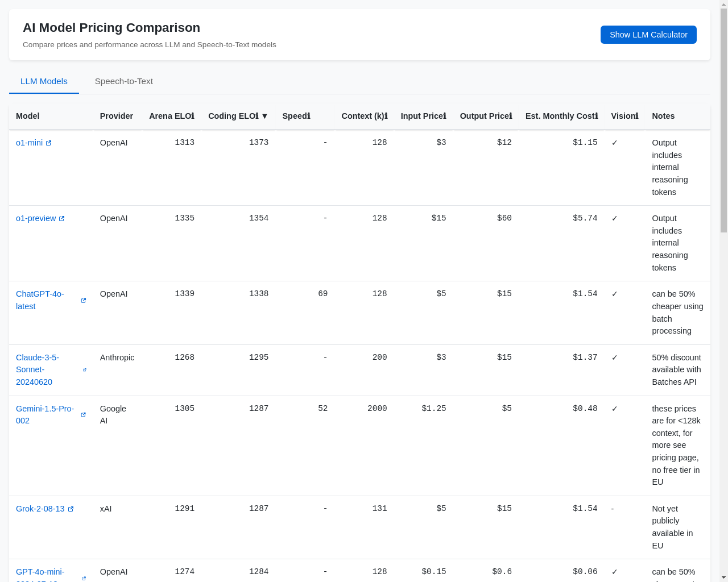Click the o1-preview output price $60

pyautogui.click(x=504, y=218)
